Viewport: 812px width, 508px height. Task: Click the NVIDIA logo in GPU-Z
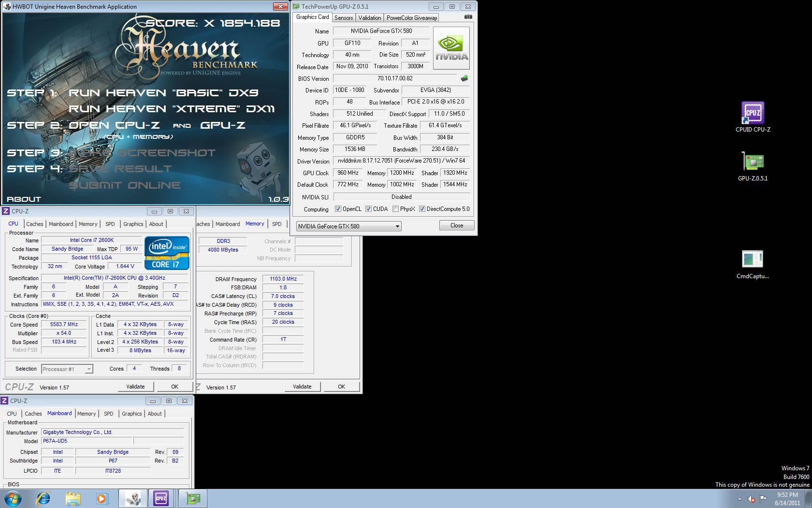[x=451, y=48]
